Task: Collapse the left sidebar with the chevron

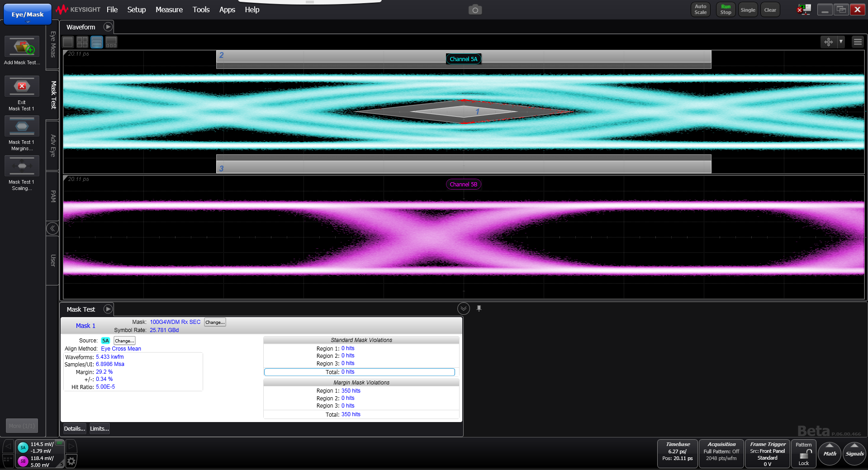Action: coord(52,228)
